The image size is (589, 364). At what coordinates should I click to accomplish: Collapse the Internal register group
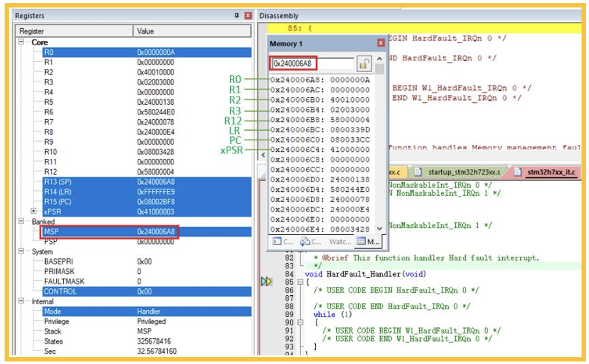(21, 301)
